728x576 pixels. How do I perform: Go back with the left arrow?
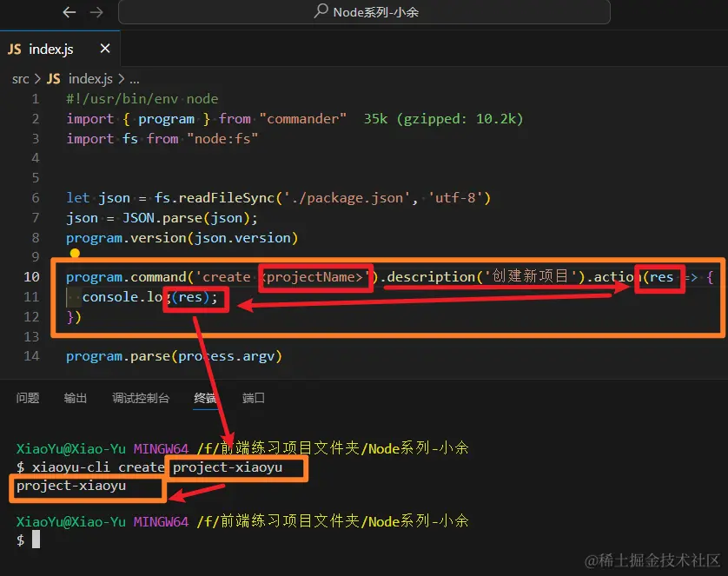[x=69, y=12]
